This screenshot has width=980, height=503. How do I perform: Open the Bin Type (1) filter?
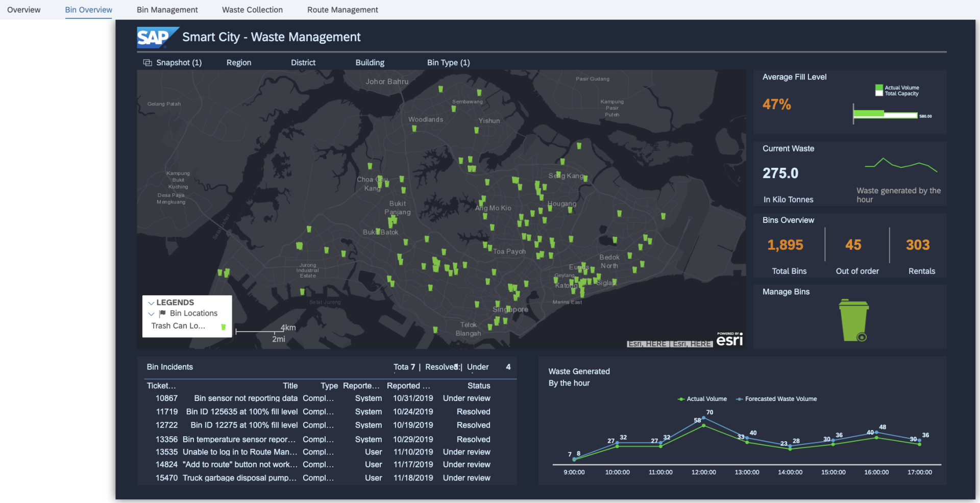pyautogui.click(x=448, y=63)
